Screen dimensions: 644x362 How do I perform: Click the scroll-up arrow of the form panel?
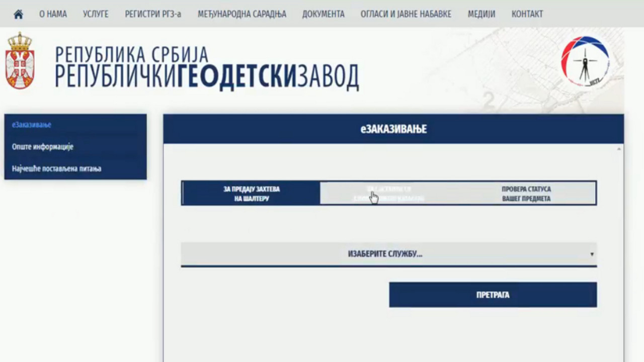(619, 149)
